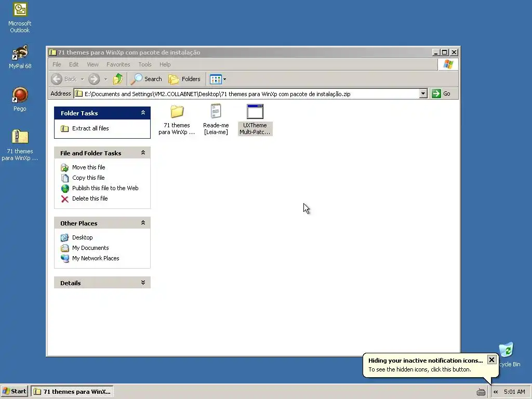Image resolution: width=532 pixels, height=399 pixels.
Task: Click the zip icon in window title bar
Action: pyautogui.click(x=52, y=52)
